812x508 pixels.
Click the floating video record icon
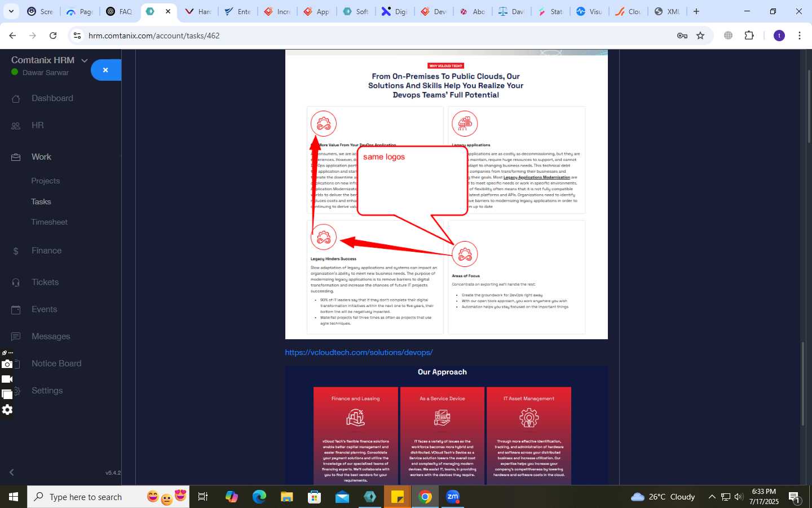(x=7, y=379)
